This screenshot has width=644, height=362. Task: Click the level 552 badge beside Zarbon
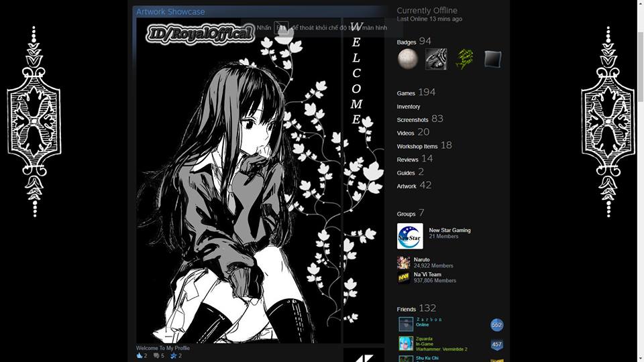(496, 324)
